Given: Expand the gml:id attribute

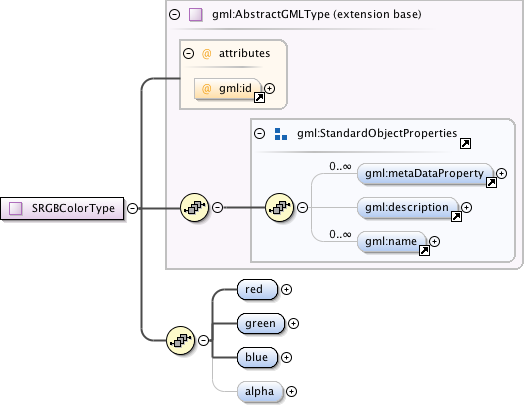Looking at the screenshot, I should click(270, 88).
